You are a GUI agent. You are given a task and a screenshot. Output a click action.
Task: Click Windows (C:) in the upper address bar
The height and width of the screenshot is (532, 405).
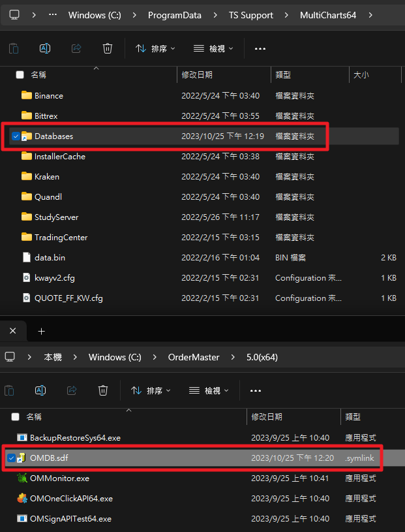click(x=95, y=15)
